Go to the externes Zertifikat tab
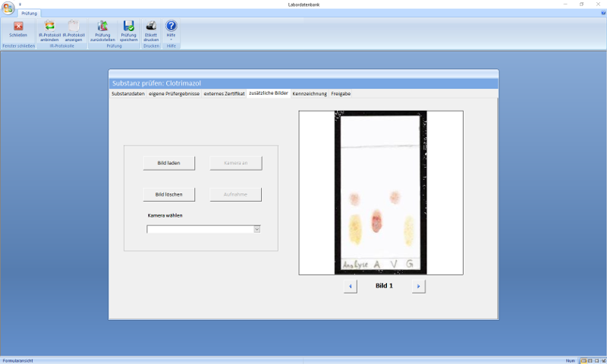This screenshot has height=364, width=607. click(224, 93)
